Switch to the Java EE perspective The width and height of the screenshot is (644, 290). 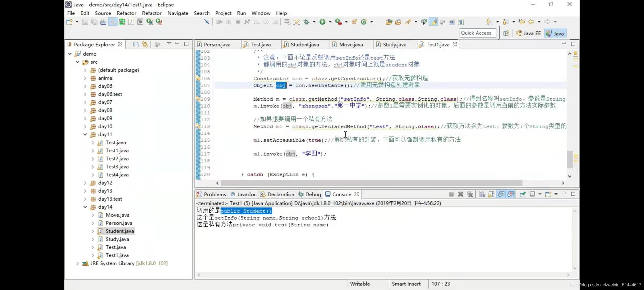click(528, 33)
